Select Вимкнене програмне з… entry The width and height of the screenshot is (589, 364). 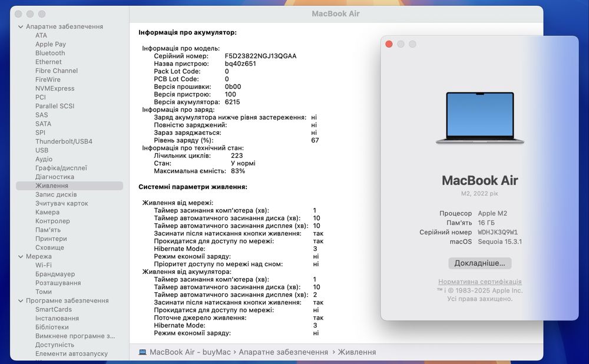(75, 336)
